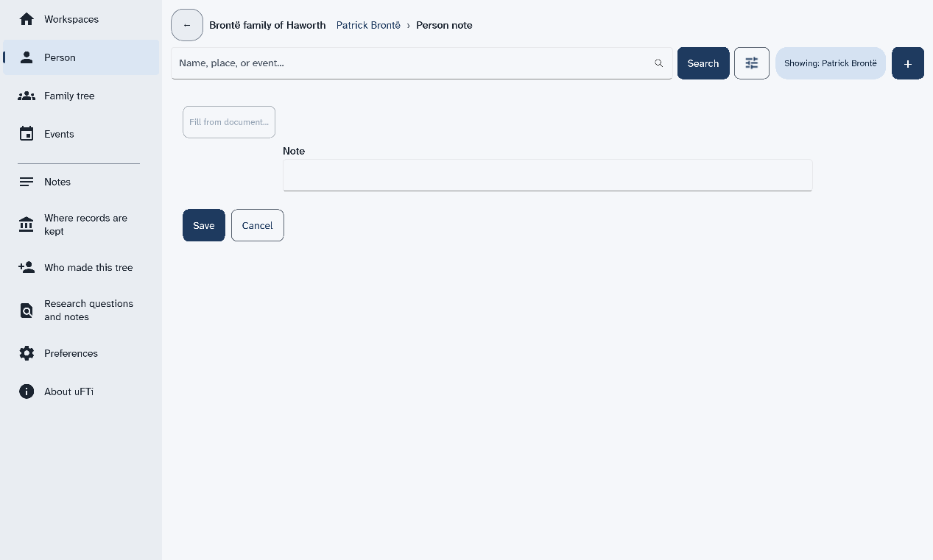This screenshot has height=560, width=933.
Task: Open the Events section
Action: pyautogui.click(x=81, y=134)
